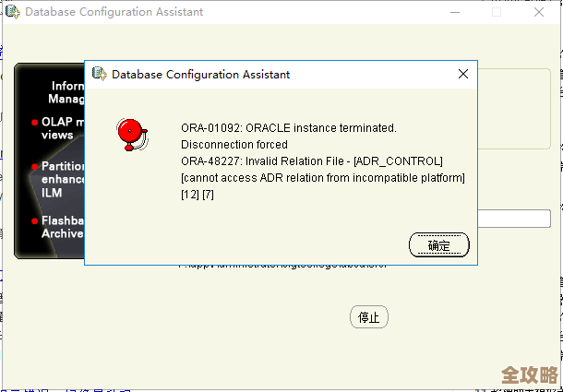Select the '[12] [7]' error code text

(x=198, y=195)
